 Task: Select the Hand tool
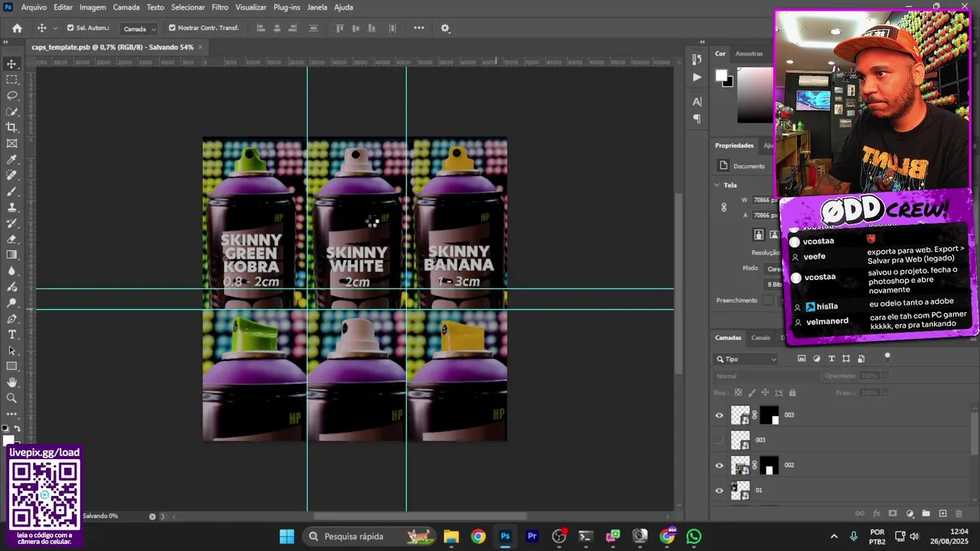tap(11, 382)
